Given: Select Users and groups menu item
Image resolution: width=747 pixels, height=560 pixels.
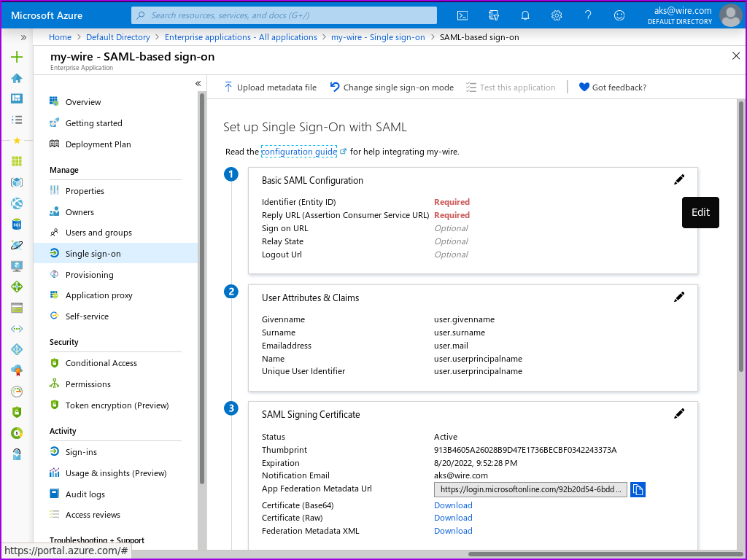Looking at the screenshot, I should 98,233.
